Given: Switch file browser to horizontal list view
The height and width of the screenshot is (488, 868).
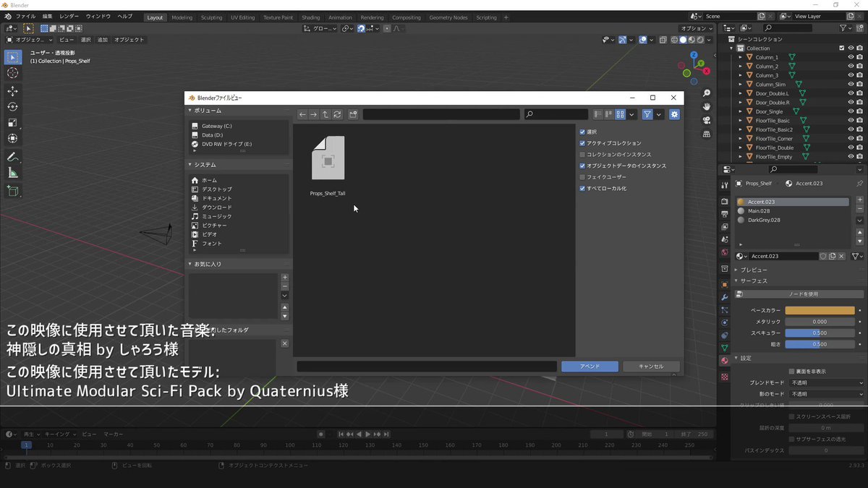Looking at the screenshot, I should click(x=609, y=114).
